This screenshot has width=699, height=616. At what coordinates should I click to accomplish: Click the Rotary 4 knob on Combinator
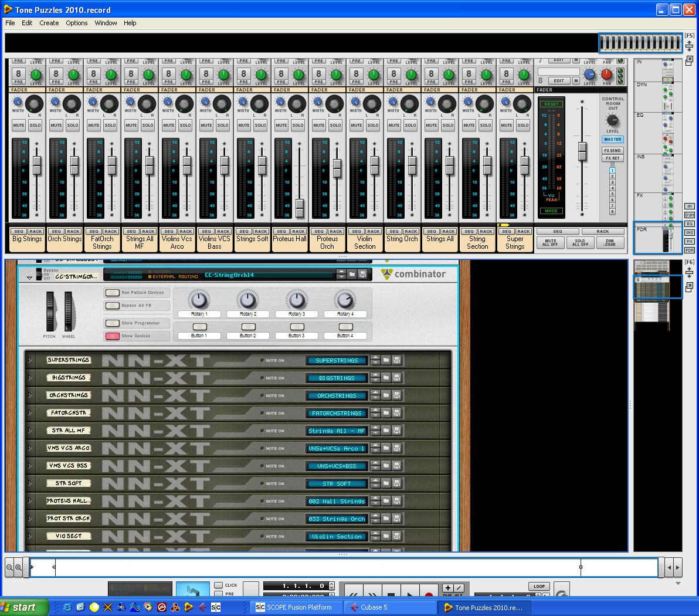(345, 300)
